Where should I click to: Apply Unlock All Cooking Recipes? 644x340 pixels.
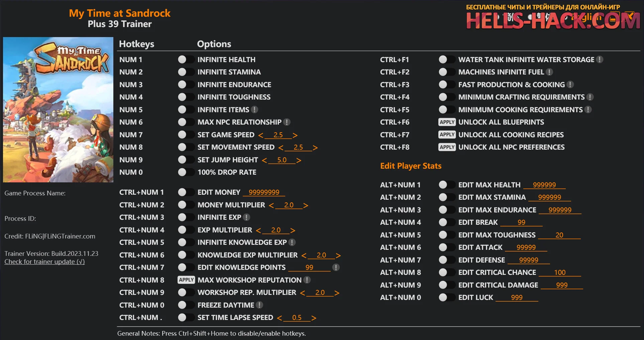[x=447, y=135]
